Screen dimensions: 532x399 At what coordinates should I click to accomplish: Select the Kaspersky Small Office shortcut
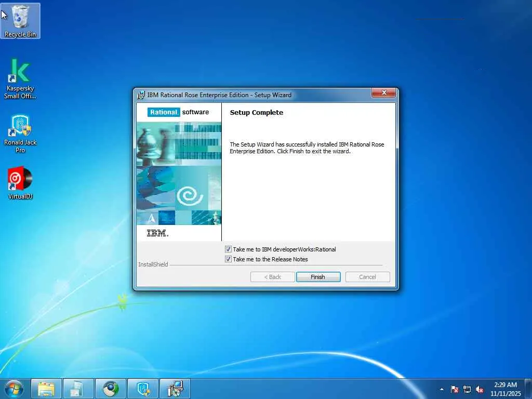[x=20, y=79]
